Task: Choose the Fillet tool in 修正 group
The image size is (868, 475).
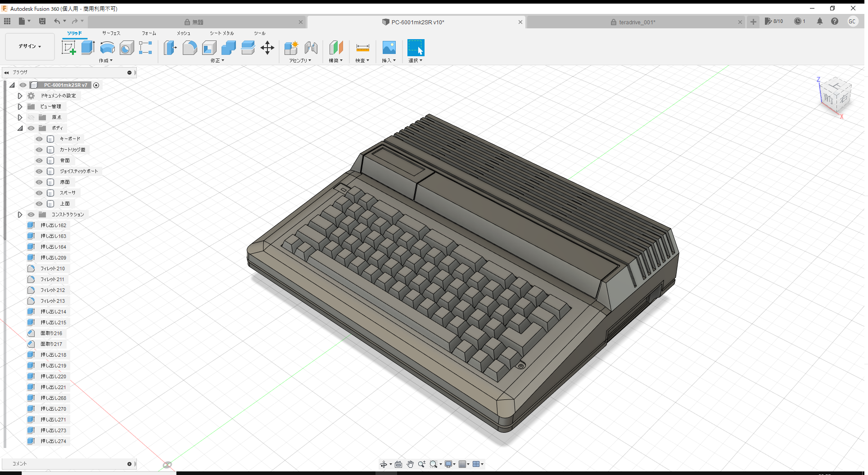Action: (190, 47)
